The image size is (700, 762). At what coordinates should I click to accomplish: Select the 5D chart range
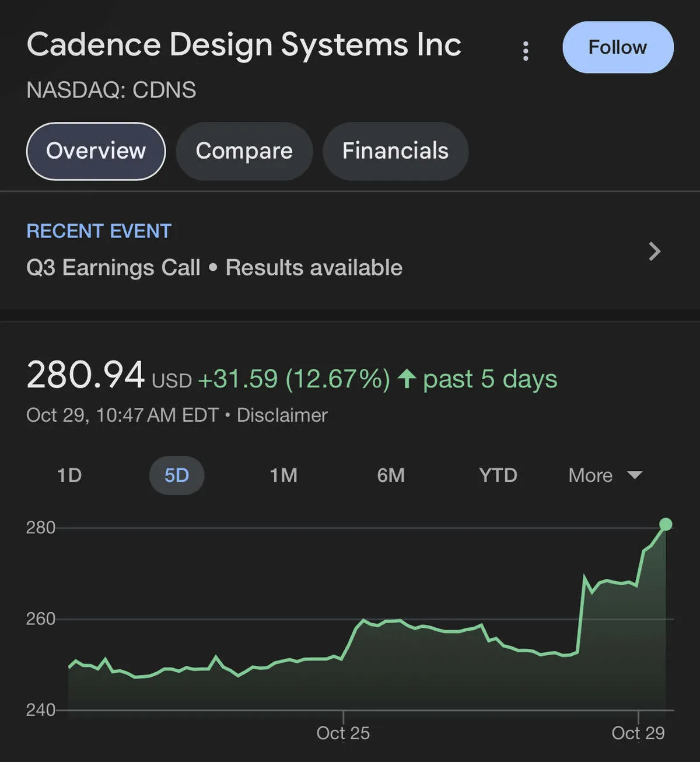pyautogui.click(x=177, y=476)
